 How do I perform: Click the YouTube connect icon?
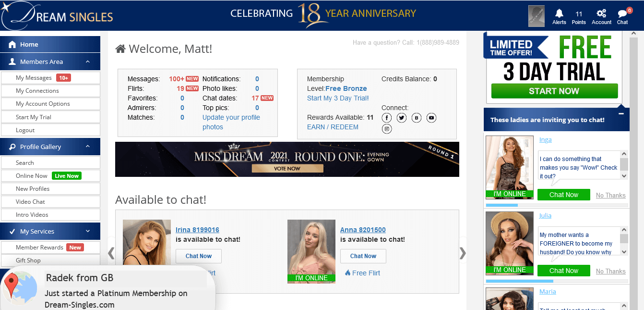[431, 118]
